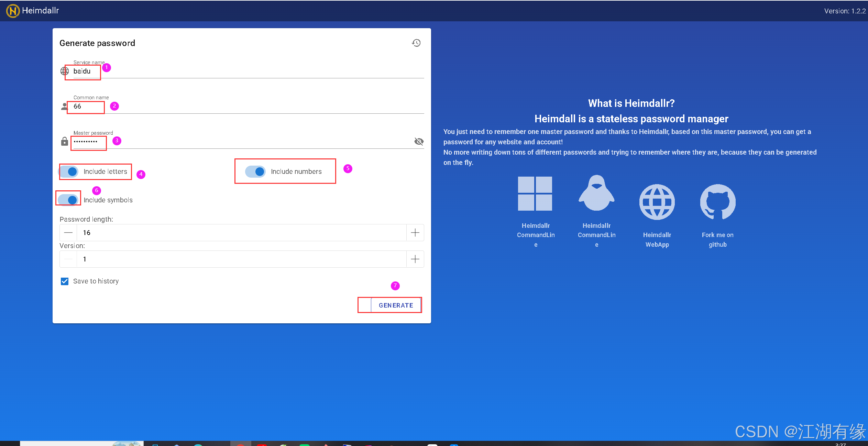This screenshot has width=868, height=446.
Task: Uncheck the Save to history checkbox
Action: (65, 281)
